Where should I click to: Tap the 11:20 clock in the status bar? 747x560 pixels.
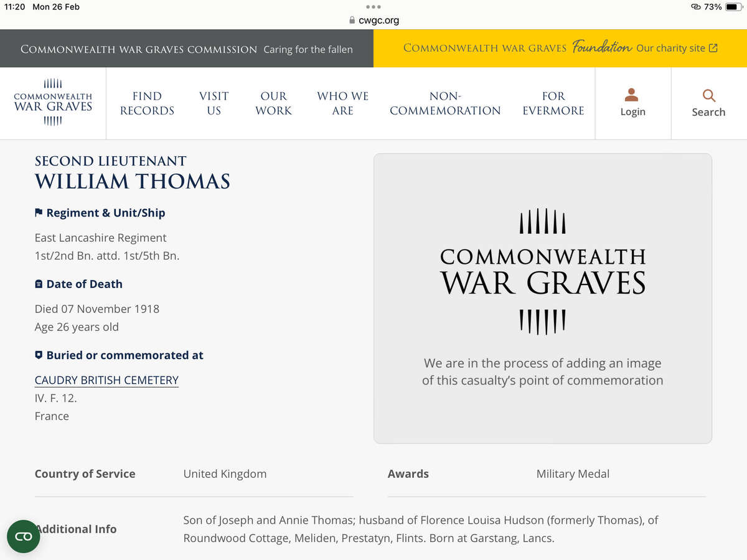[14, 7]
